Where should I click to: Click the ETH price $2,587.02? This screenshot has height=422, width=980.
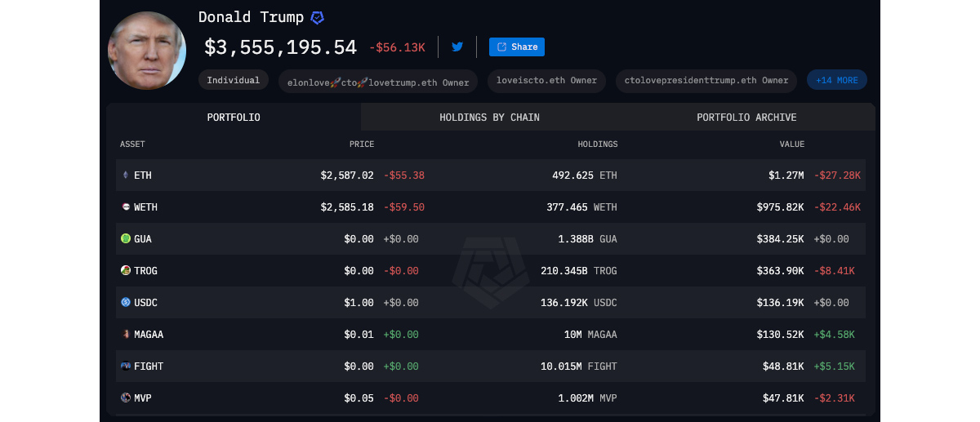(347, 175)
